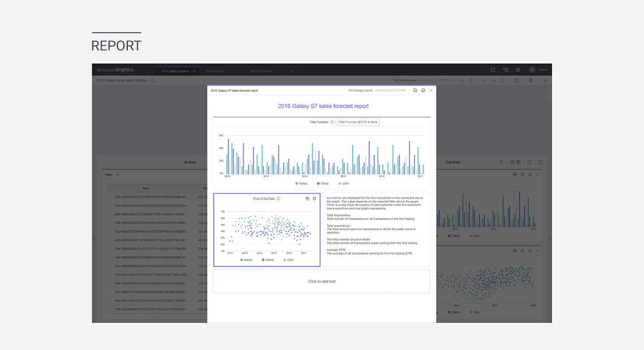Toggle China legend in Out Data bar chart
The height and width of the screenshot is (350, 644).
(x=453, y=236)
